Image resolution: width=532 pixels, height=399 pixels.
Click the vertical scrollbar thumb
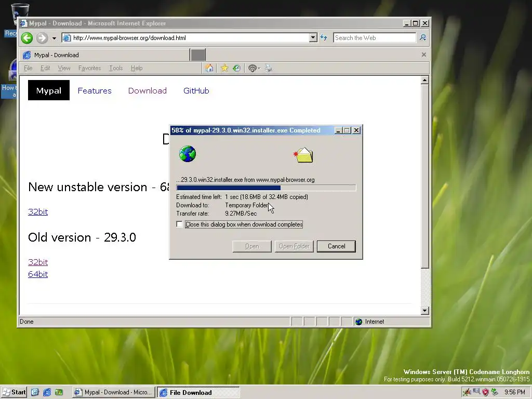tap(424, 176)
